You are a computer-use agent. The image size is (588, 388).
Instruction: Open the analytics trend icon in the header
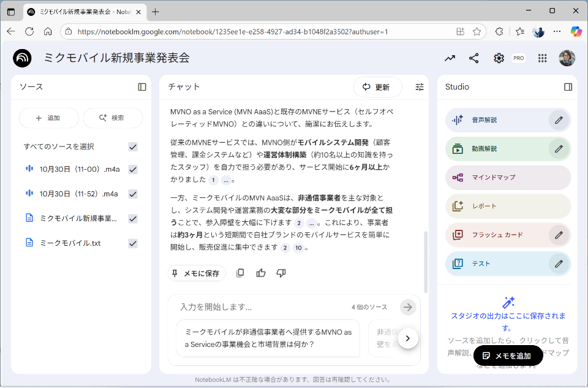tap(450, 58)
